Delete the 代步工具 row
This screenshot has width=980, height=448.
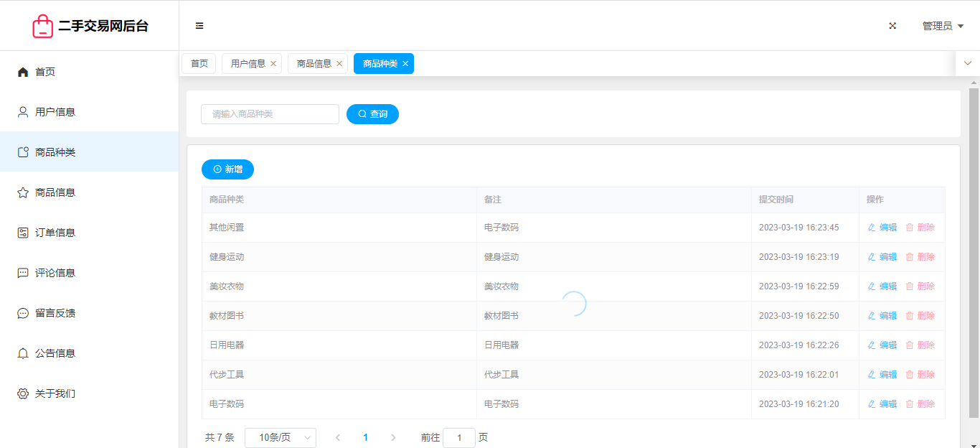click(920, 375)
